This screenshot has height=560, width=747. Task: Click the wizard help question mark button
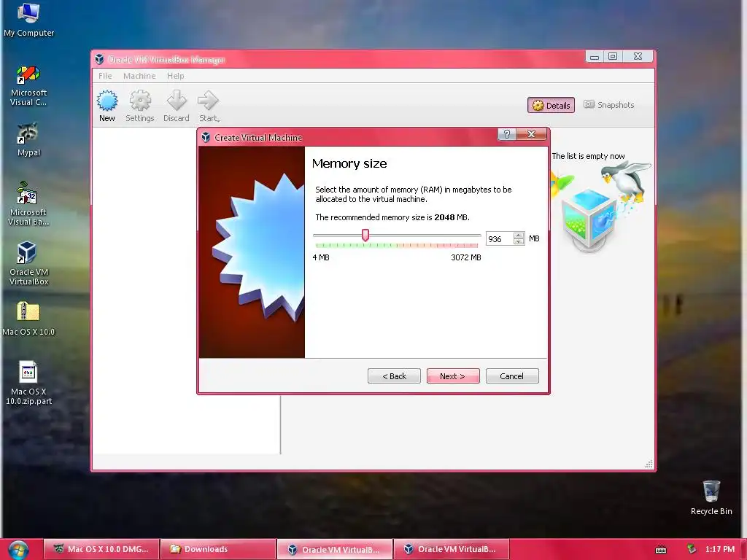507,134
